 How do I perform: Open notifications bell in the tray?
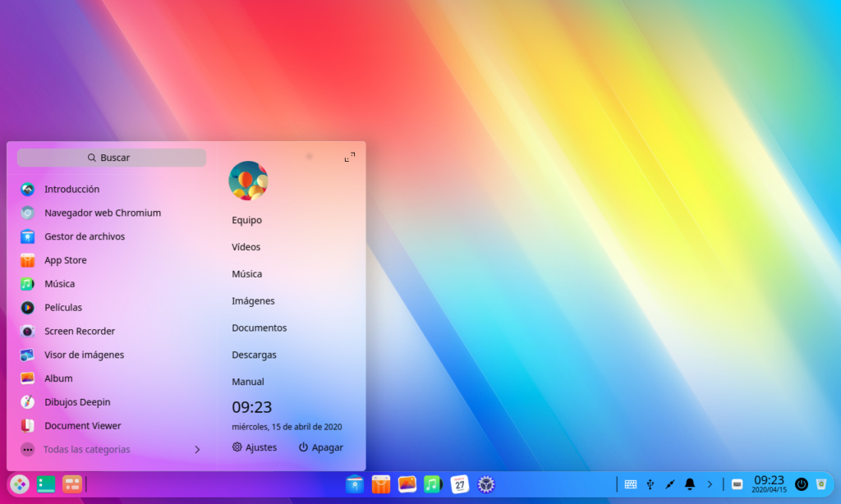[690, 484]
